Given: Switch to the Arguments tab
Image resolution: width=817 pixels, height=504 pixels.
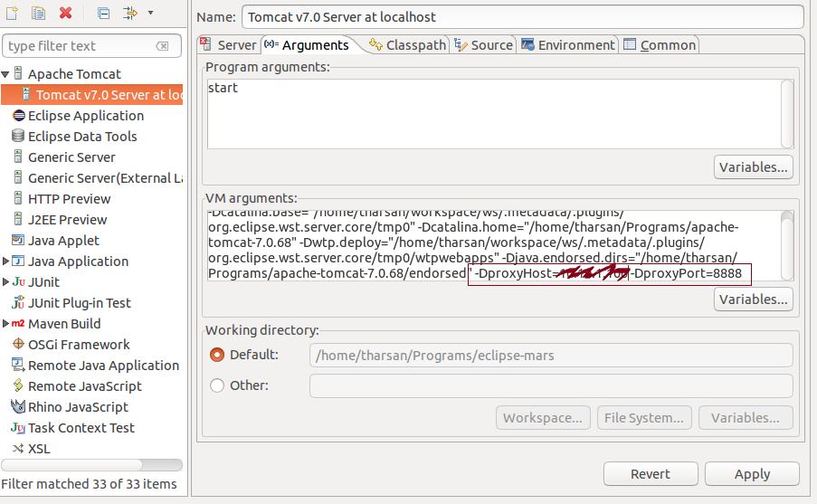Looking at the screenshot, I should tap(308, 45).
